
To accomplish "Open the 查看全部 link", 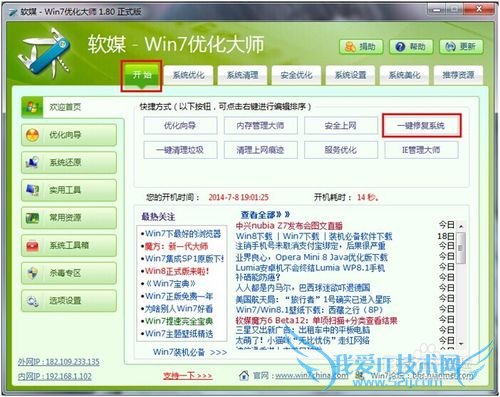I will [x=265, y=215].
